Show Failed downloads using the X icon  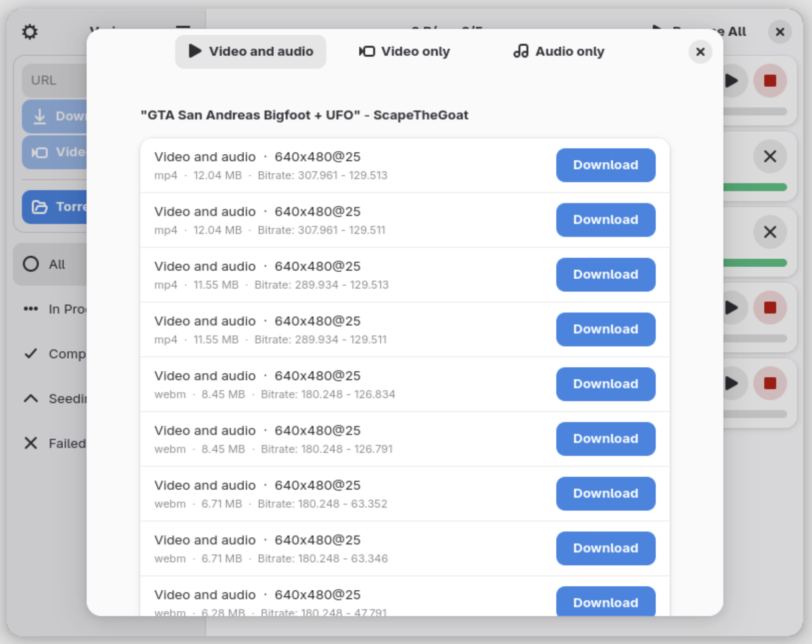click(31, 443)
